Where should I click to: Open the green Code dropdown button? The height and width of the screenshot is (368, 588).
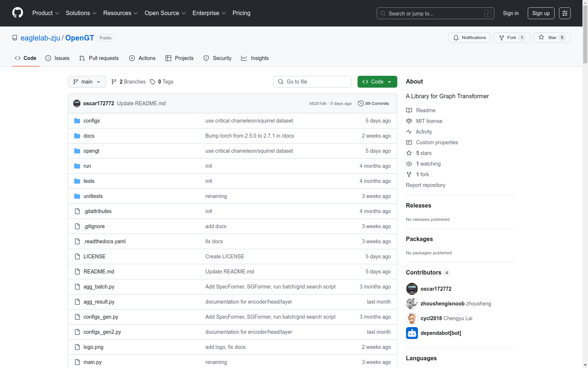tap(377, 82)
